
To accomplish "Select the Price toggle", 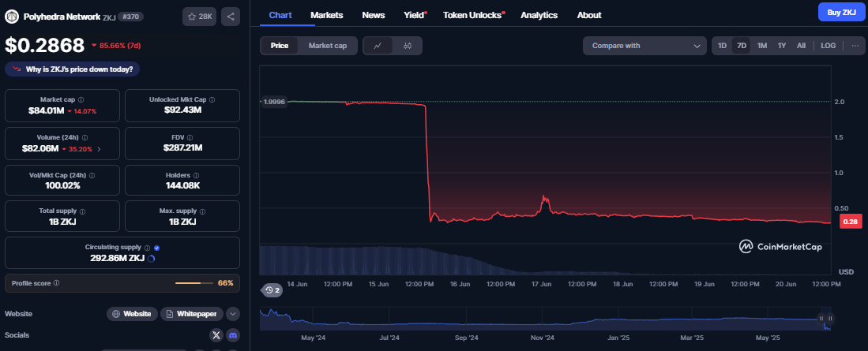I will click(x=279, y=46).
